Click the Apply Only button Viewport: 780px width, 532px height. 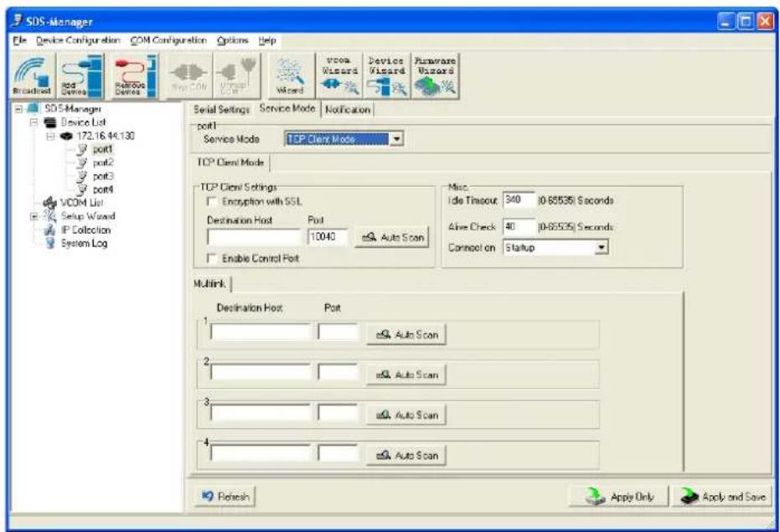[618, 497]
